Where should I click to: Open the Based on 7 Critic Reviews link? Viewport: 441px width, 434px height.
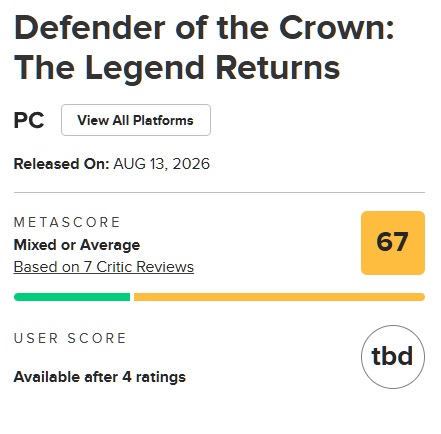click(x=104, y=267)
